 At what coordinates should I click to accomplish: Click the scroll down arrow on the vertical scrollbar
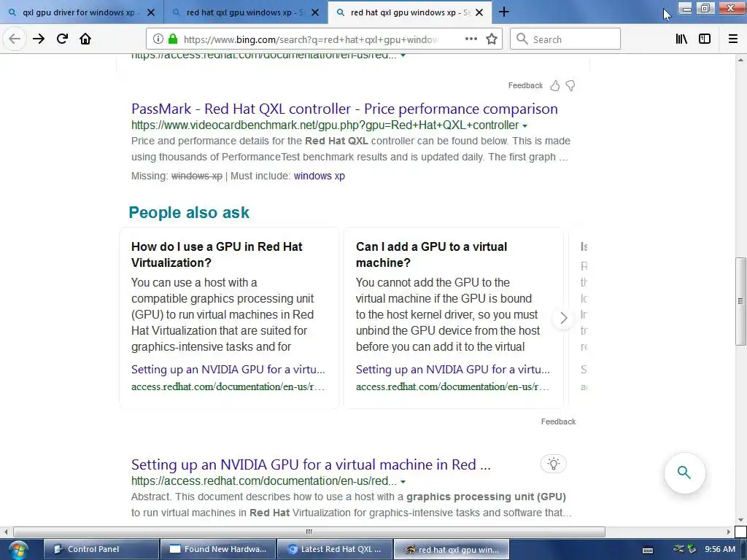pos(740,519)
